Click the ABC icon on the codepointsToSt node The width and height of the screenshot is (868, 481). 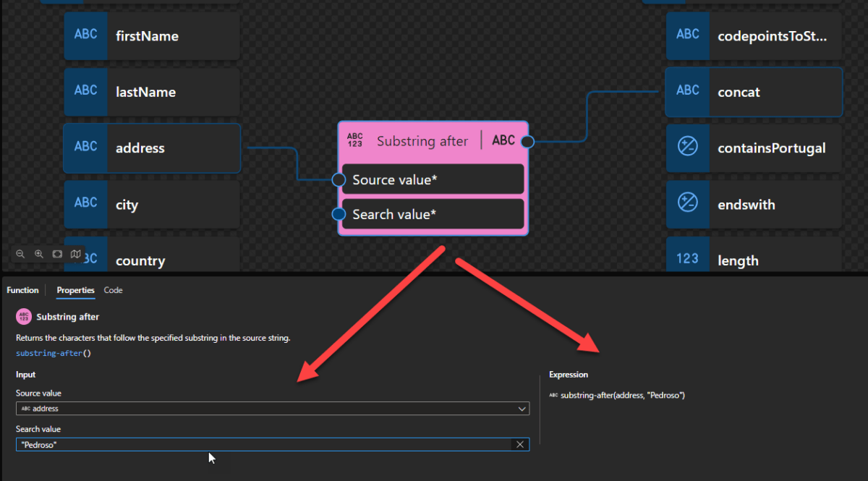tap(688, 34)
